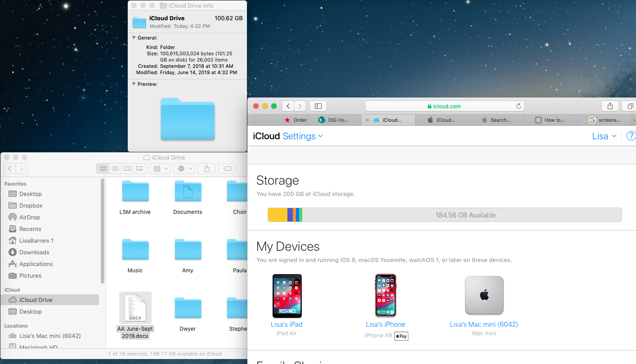Click the Finder sidebar scrollbar
Screen dimensions: 636x364
[x=103, y=231]
